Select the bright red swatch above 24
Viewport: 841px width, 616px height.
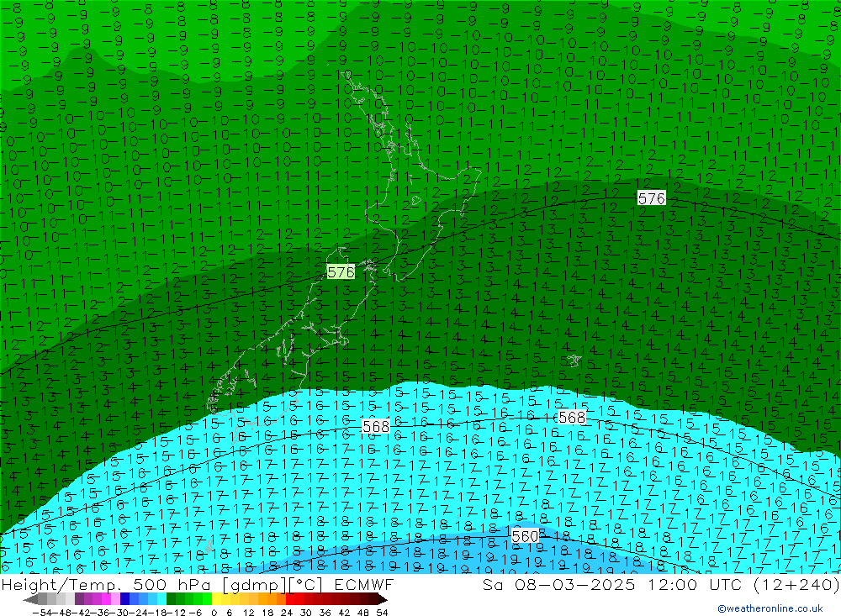[290, 599]
